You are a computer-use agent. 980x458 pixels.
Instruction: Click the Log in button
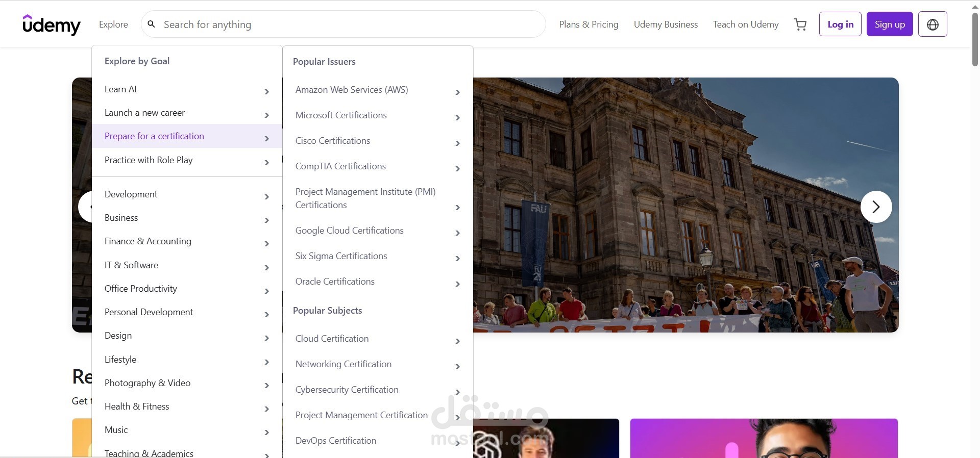840,24
